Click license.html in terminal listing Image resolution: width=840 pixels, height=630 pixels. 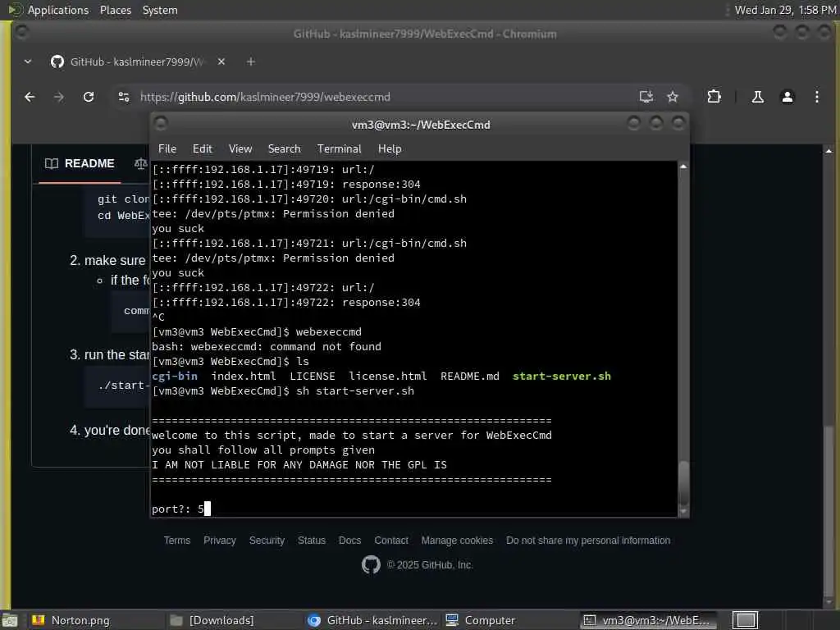click(388, 376)
